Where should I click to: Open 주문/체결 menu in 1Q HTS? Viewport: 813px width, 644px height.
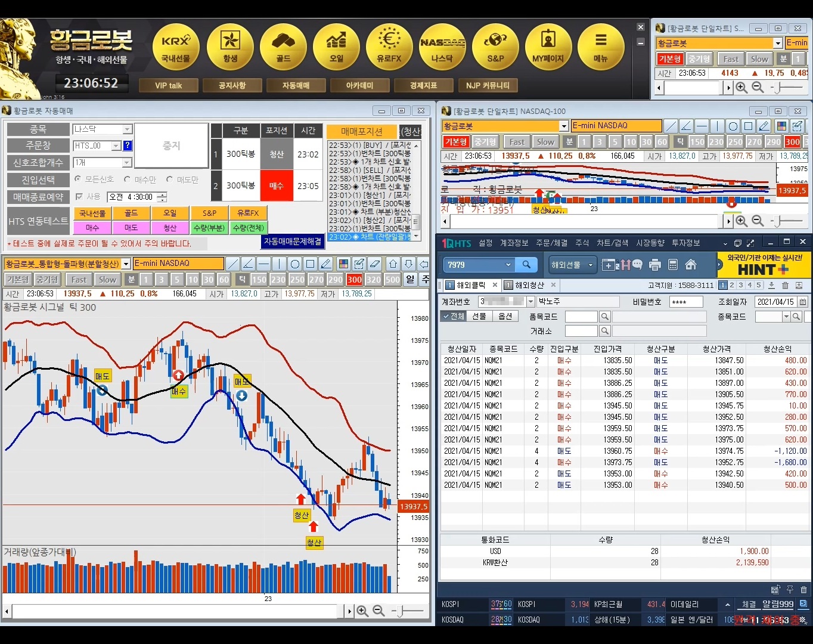pos(552,243)
